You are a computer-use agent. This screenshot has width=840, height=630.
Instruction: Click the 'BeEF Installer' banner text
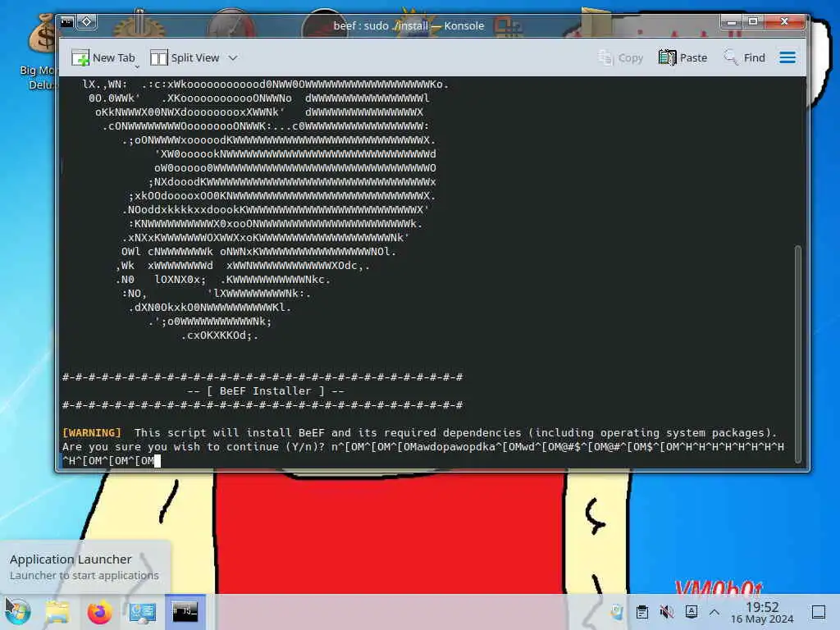(x=266, y=391)
